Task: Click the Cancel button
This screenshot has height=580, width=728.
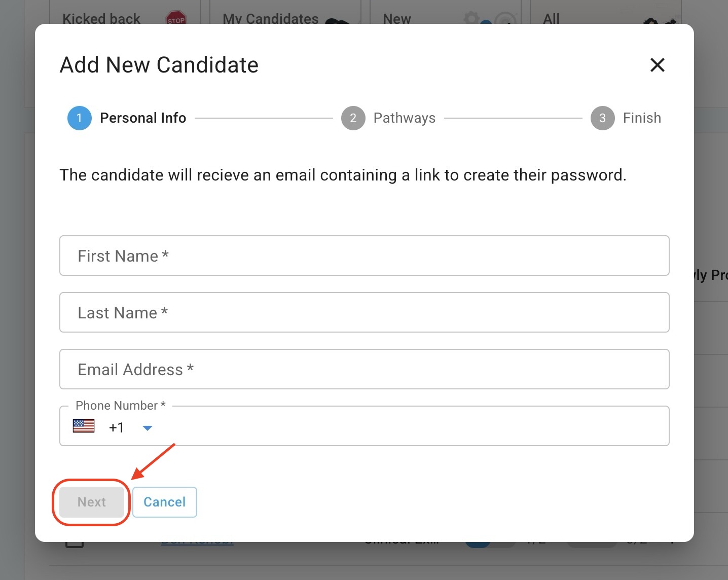Action: pyautogui.click(x=164, y=502)
